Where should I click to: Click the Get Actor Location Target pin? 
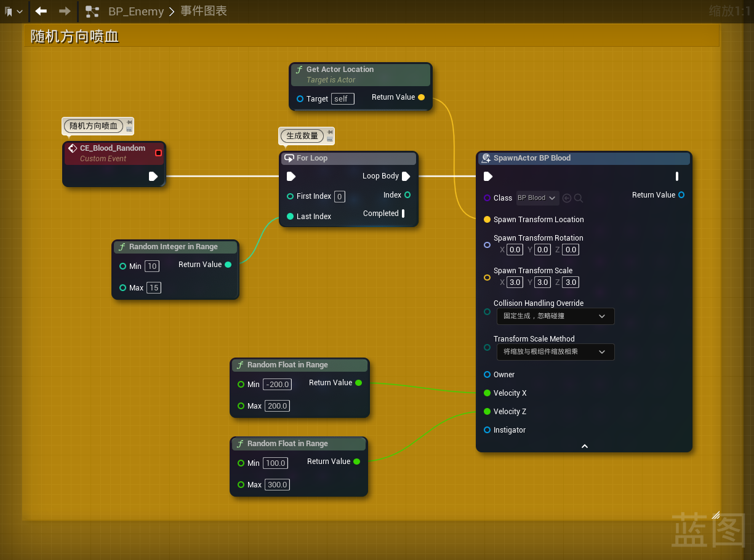300,99
